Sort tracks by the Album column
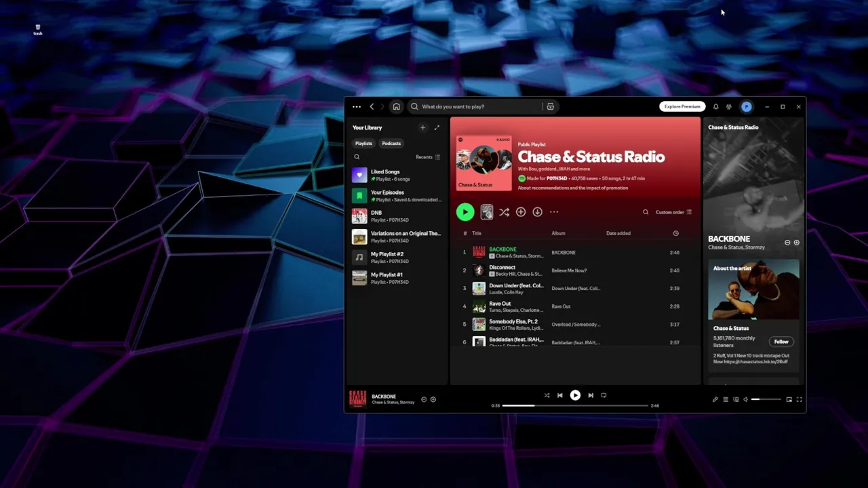 (558, 233)
